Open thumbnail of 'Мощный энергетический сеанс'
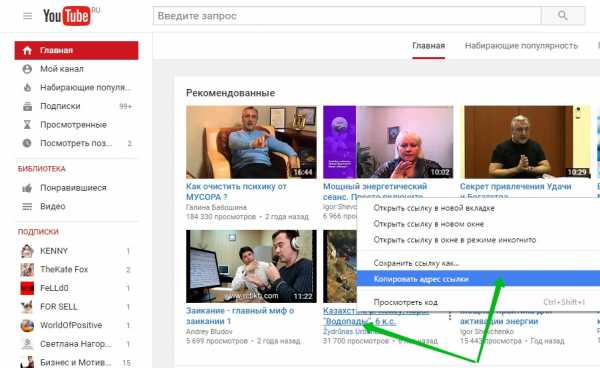The image size is (600, 368). 388,142
